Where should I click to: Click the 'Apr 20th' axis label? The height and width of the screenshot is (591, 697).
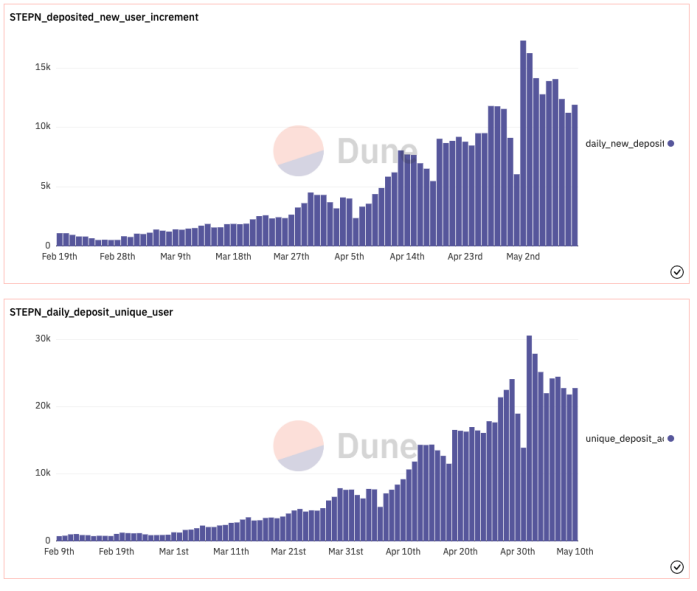pyautogui.click(x=461, y=552)
